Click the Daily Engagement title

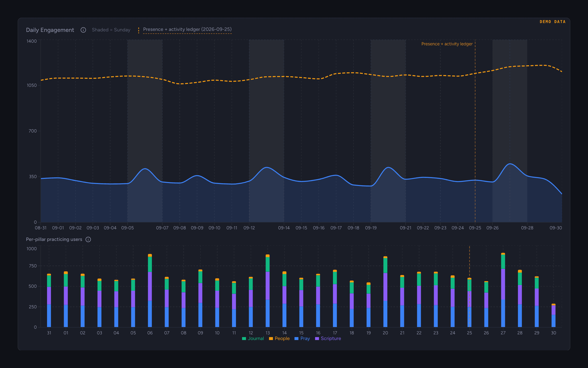point(50,30)
